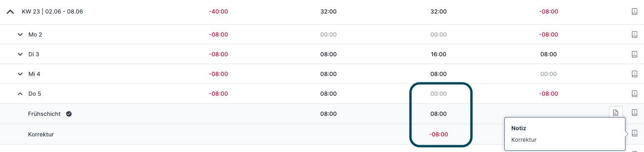Expand the Di 3 day row
The image size is (644, 152).
[20, 54]
